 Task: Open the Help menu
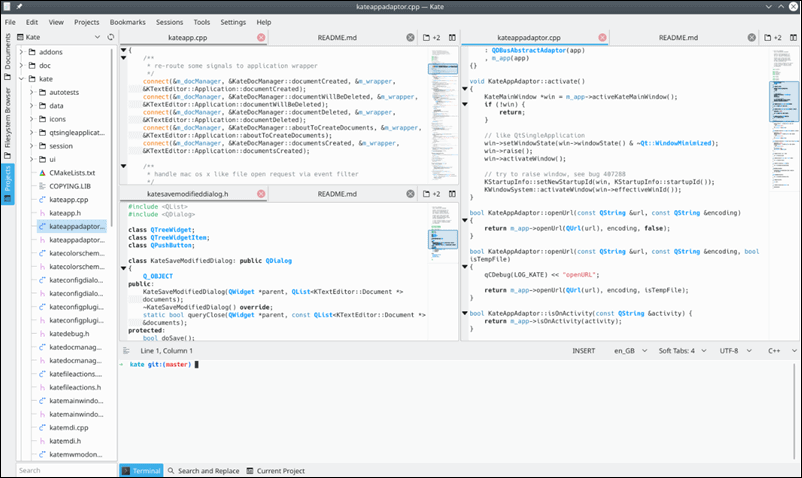click(264, 22)
